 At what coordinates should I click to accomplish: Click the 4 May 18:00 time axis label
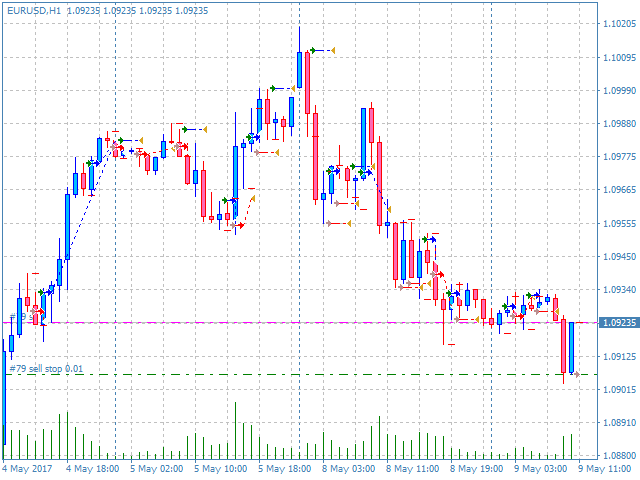pyautogui.click(x=92, y=469)
